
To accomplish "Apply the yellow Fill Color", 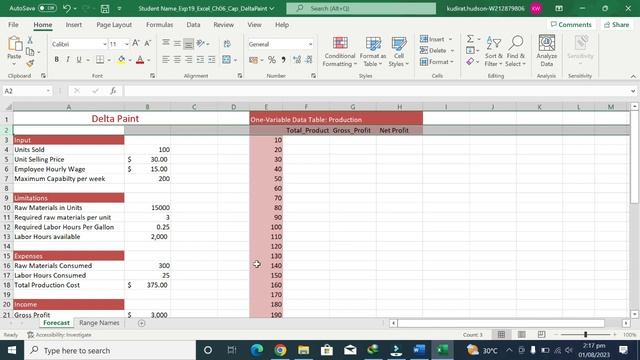I will point(121,60).
